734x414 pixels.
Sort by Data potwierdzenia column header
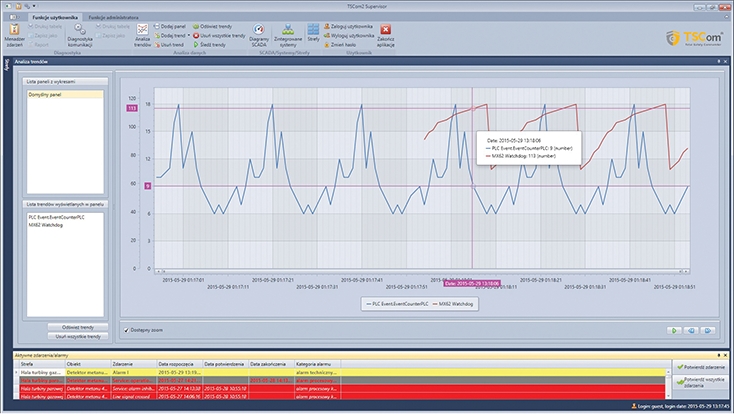(225, 364)
